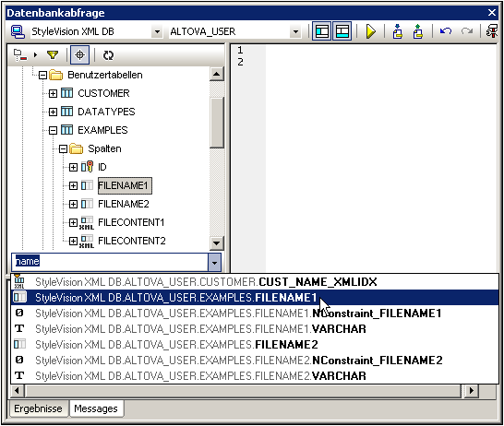Expand the FILENAME1 column node
Viewport: 504px width, 426px height.
[73, 186]
